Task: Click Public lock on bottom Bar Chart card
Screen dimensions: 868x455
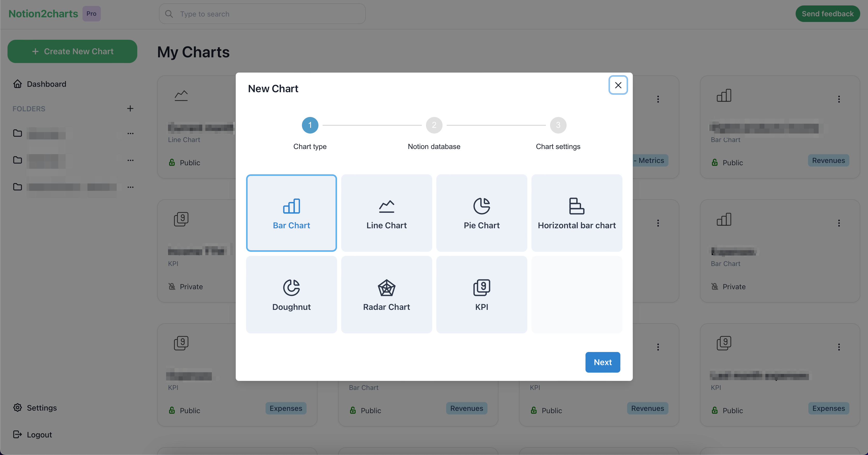Action: (x=353, y=410)
